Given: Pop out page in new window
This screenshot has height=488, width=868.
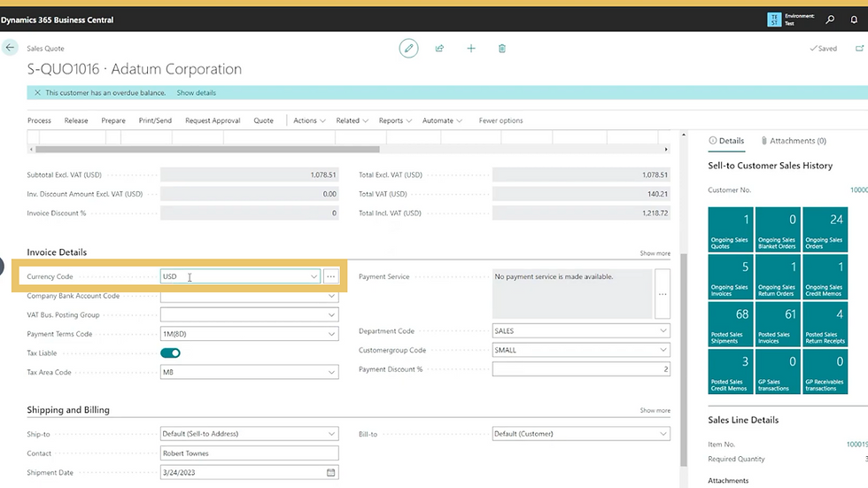Looking at the screenshot, I should point(860,48).
